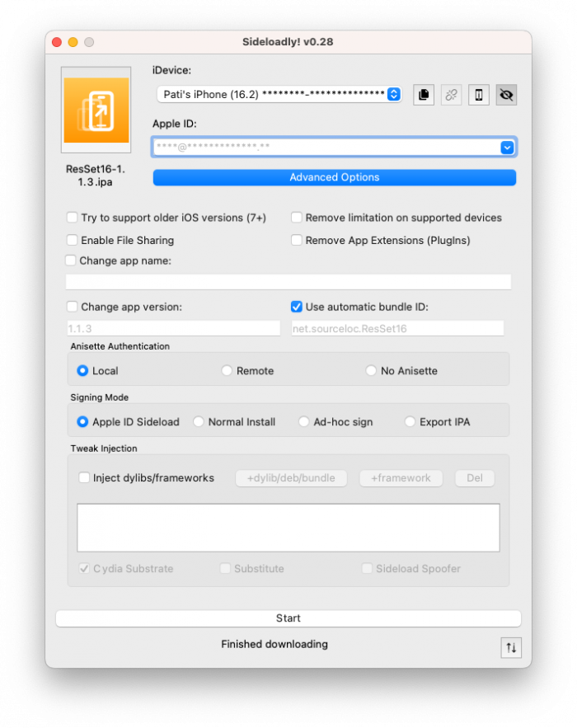Close the Sideloadly window

57,42
